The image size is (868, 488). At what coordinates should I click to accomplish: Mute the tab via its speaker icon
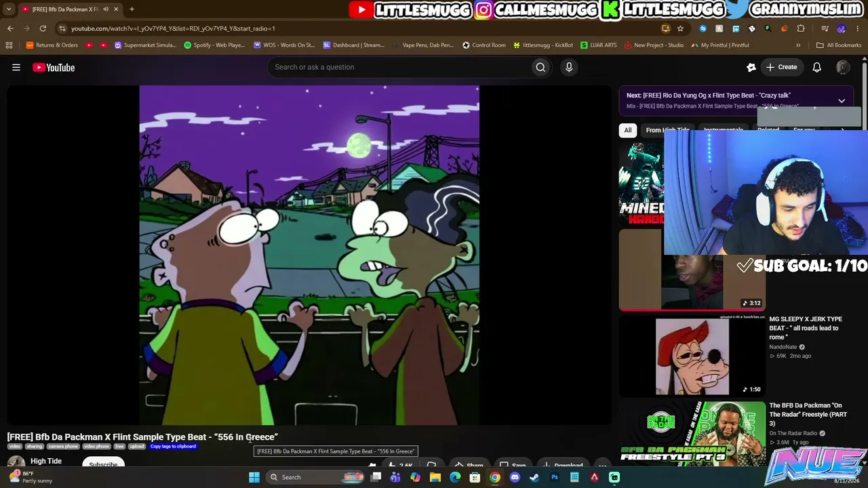tap(106, 9)
